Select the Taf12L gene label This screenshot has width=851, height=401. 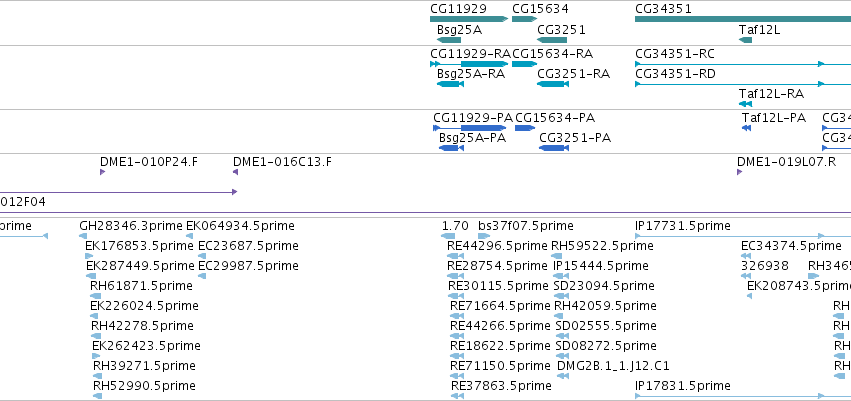pyautogui.click(x=759, y=29)
